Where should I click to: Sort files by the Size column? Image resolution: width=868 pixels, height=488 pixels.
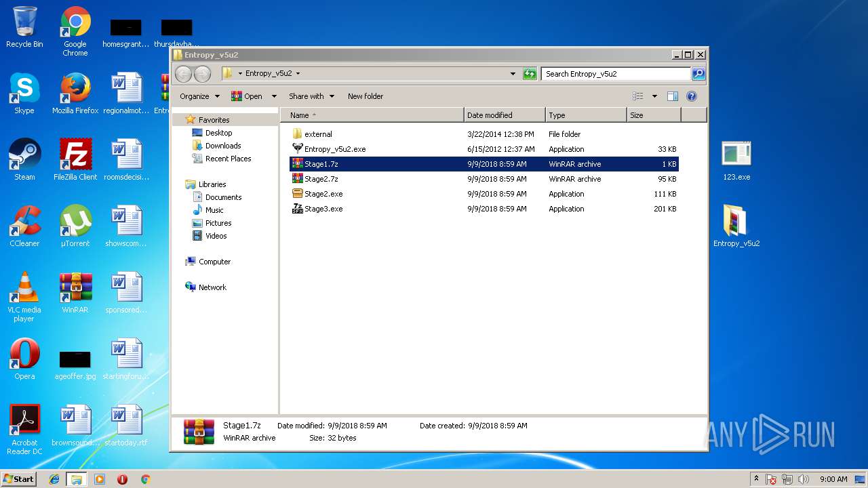654,115
